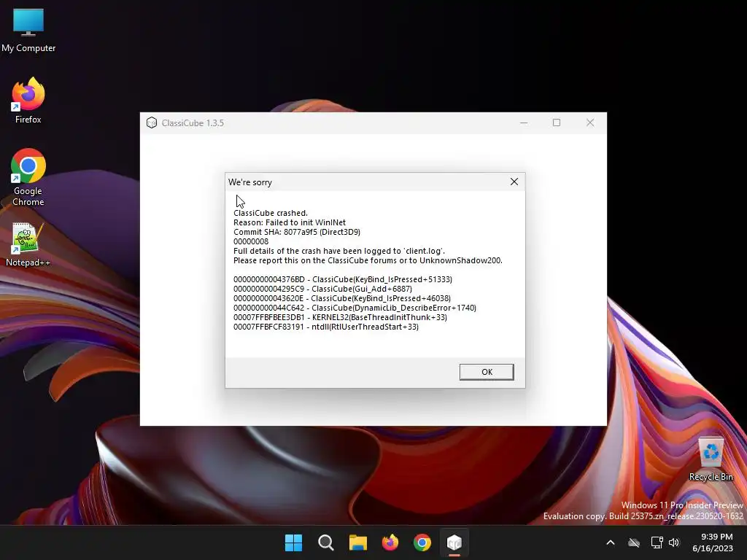Click the KERNEL32(BaseThreadInitThunk+33) stack line

[x=340, y=317]
